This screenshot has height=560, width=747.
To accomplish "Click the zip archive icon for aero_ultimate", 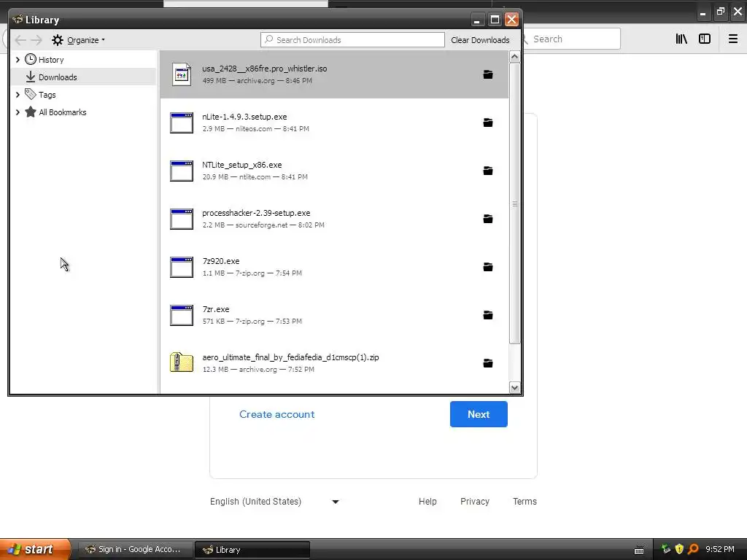I will (x=182, y=362).
